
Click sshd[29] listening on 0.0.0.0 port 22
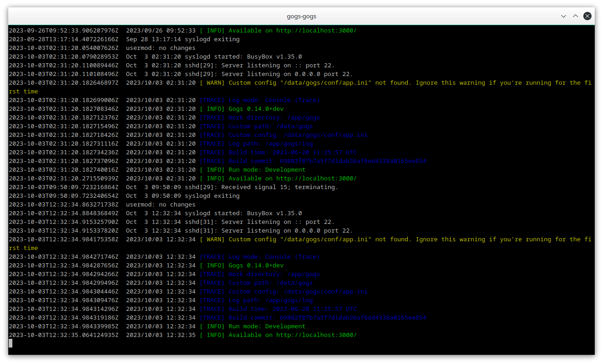coord(181,74)
